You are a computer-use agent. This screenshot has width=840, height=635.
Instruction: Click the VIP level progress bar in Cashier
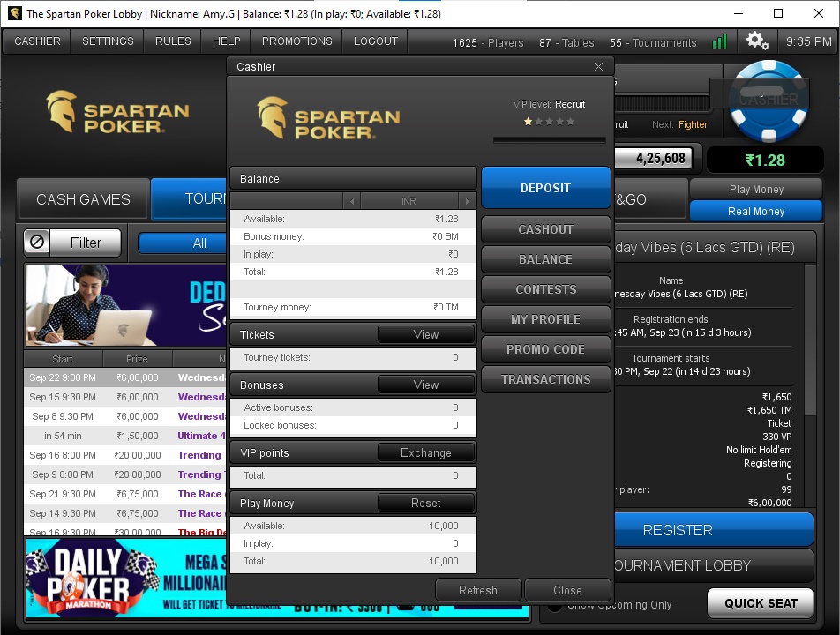550,140
